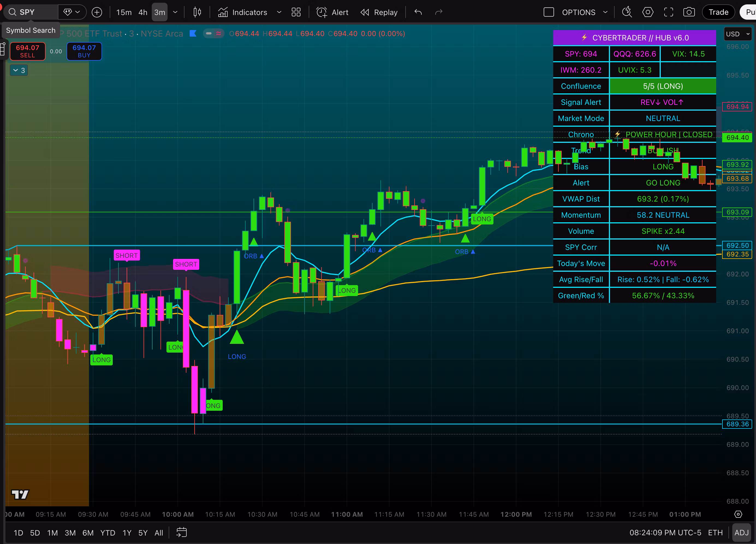Select the YTD date range

[108, 533]
